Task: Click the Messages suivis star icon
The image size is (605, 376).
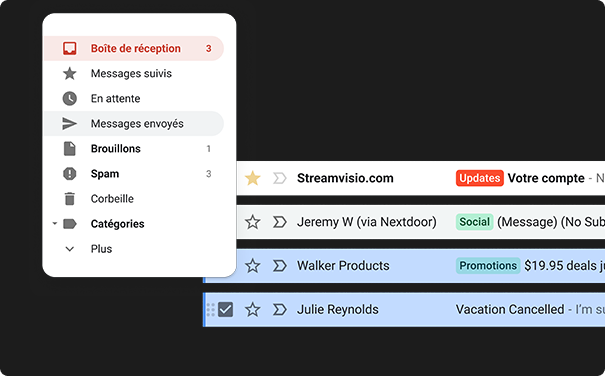Action: coord(69,73)
